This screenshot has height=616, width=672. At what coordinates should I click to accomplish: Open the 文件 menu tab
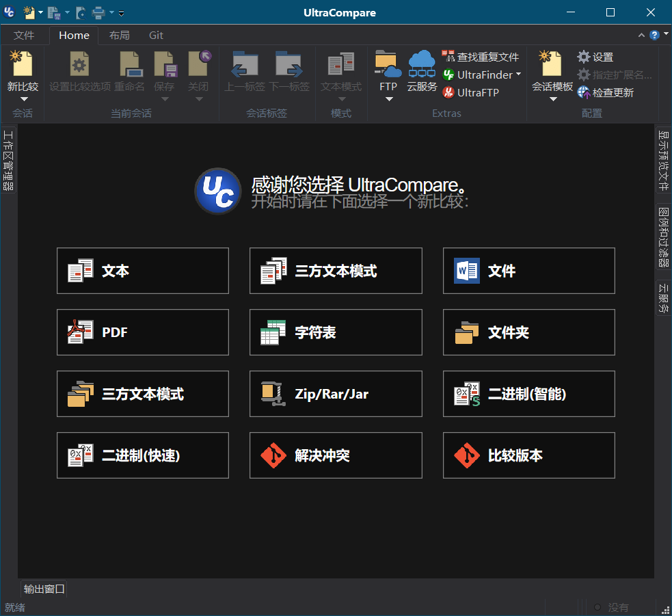point(23,35)
